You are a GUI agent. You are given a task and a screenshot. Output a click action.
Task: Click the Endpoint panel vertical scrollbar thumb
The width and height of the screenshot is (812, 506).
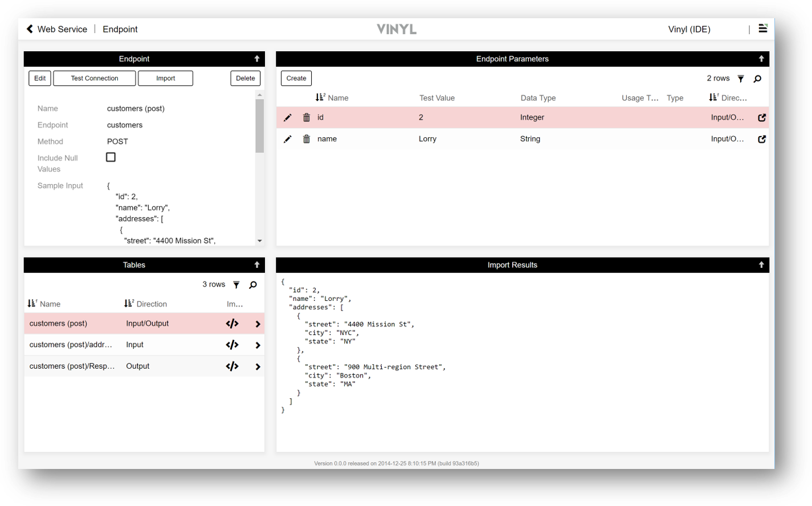260,125
